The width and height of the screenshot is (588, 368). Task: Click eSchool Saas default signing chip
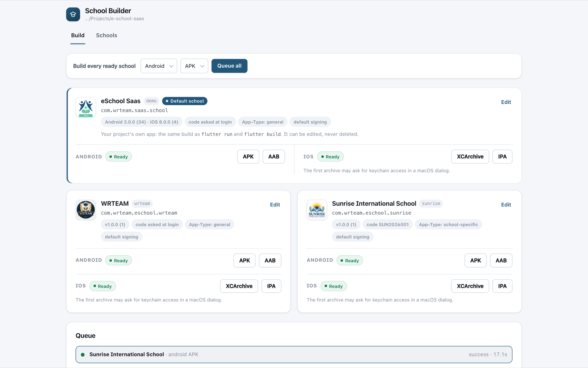pyautogui.click(x=310, y=122)
